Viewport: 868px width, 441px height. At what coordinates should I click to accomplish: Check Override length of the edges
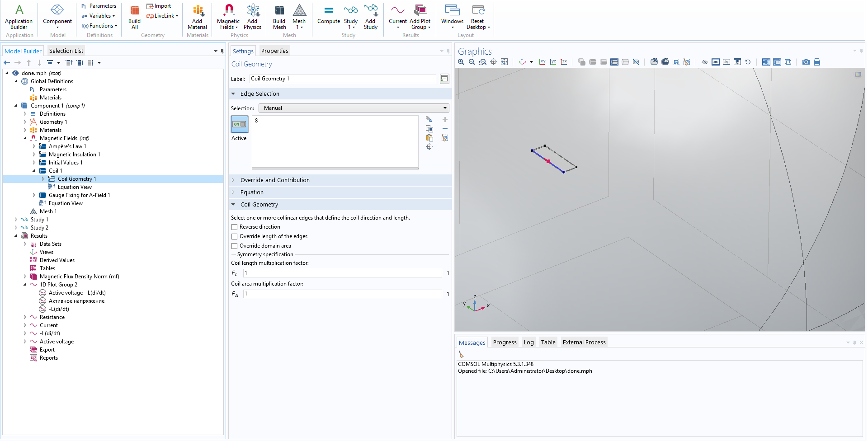[x=234, y=236]
